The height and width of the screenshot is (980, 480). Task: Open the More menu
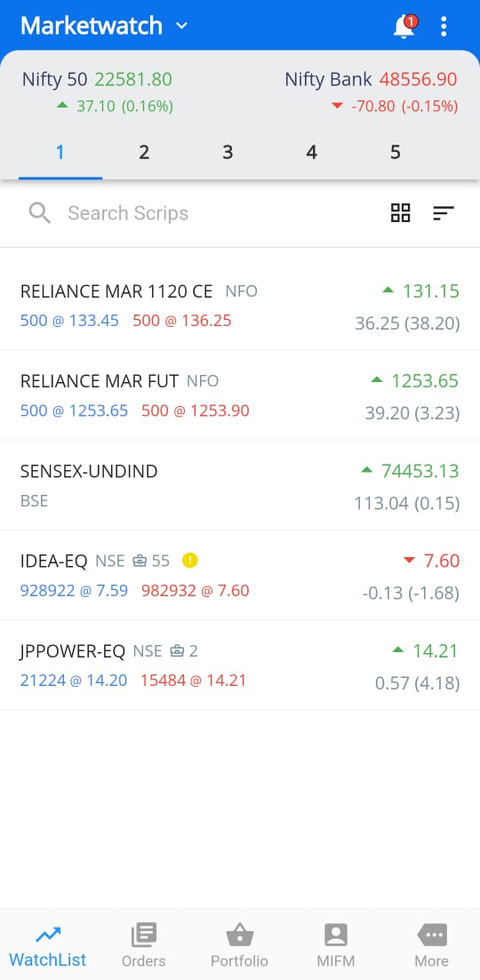[x=432, y=945]
